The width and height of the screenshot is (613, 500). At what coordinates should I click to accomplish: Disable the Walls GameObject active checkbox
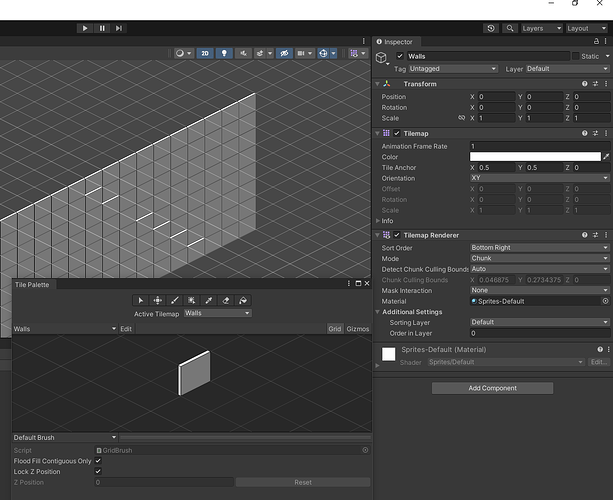pyautogui.click(x=400, y=56)
